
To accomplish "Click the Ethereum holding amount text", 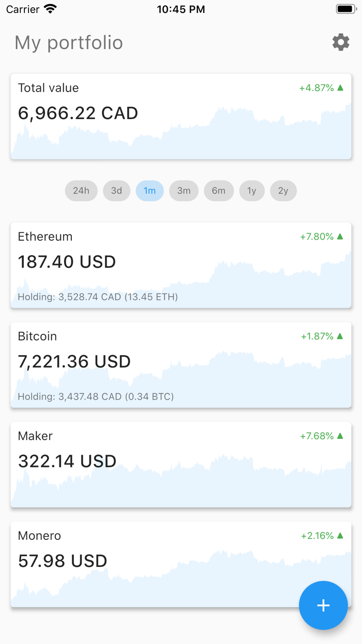I will [x=98, y=297].
